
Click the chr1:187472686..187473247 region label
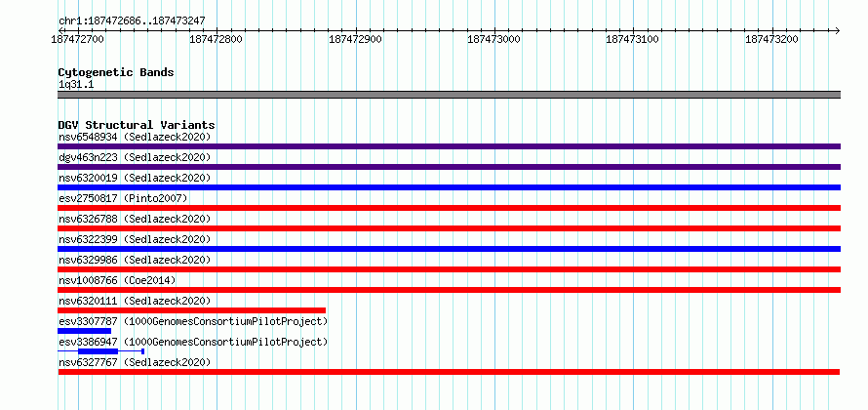(x=132, y=21)
